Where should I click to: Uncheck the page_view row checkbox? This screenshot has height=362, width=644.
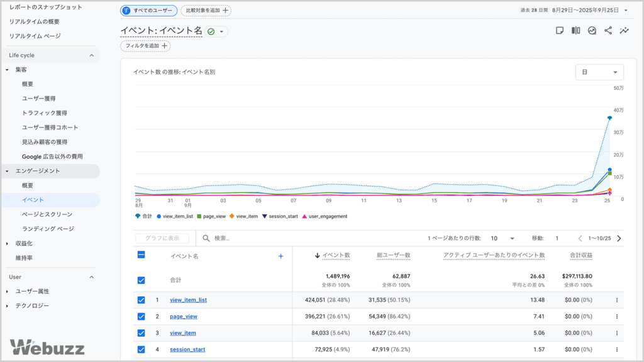pyautogui.click(x=141, y=317)
